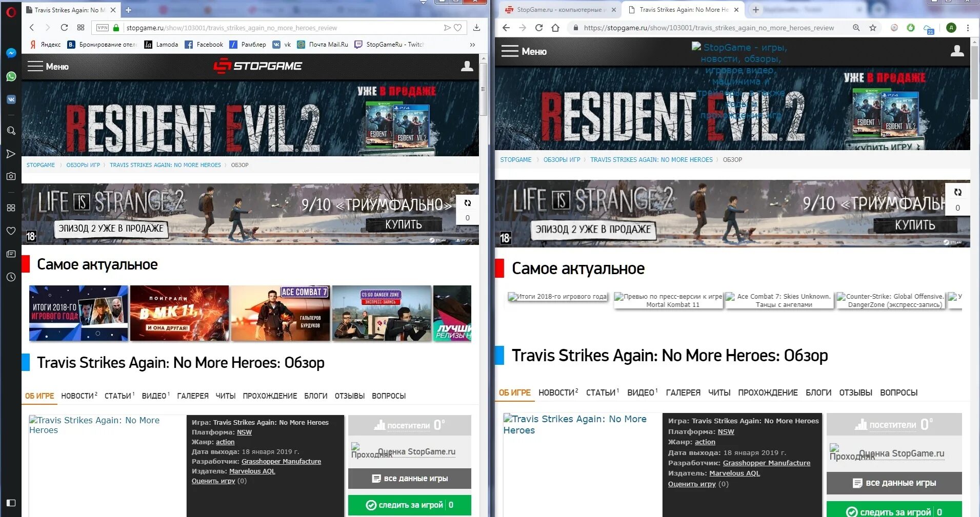Open new tab in Opera window

click(128, 10)
